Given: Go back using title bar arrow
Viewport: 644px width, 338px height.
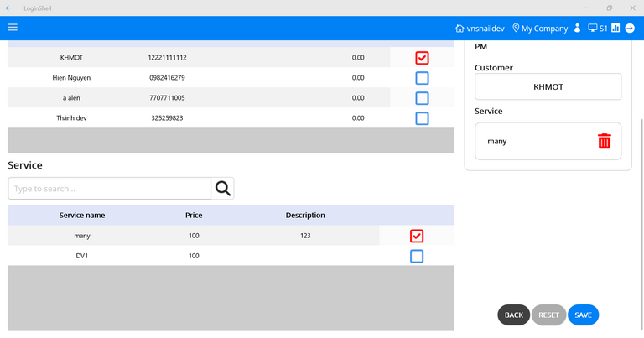Looking at the screenshot, I should click(8, 8).
